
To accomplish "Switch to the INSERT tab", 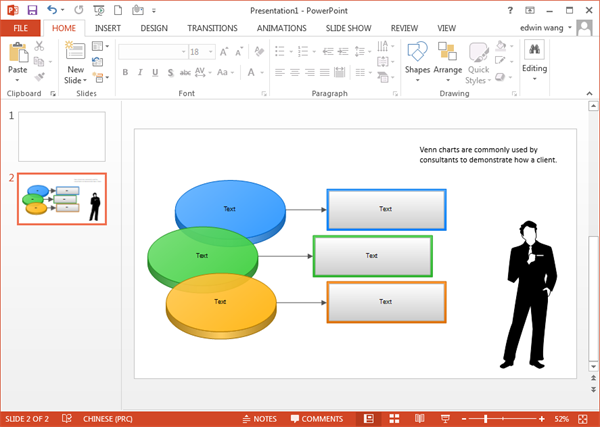I will 107,28.
